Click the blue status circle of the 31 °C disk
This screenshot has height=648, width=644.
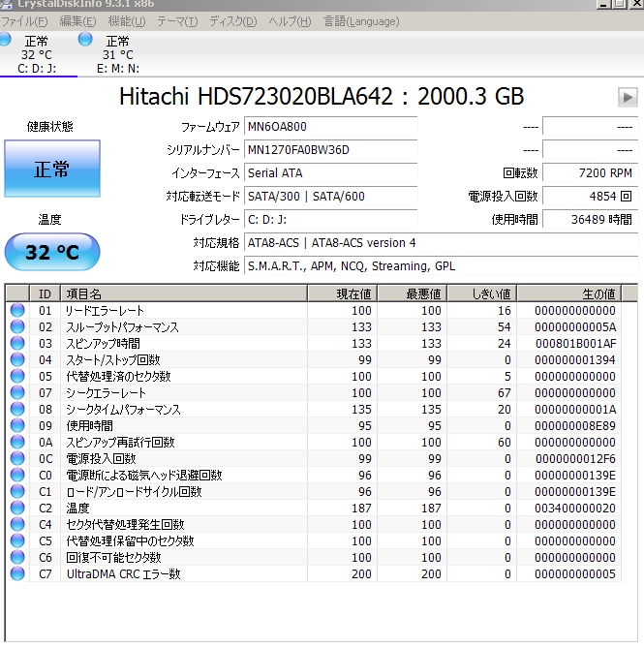click(x=85, y=40)
